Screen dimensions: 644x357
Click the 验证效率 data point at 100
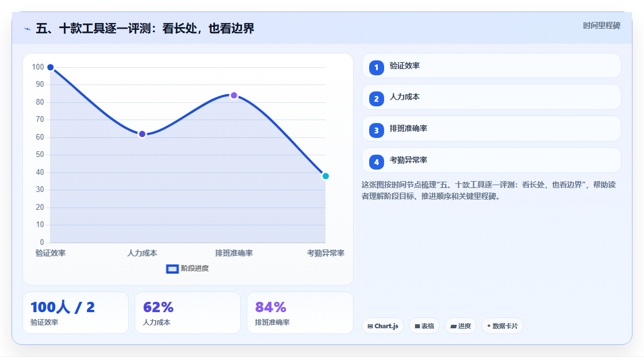pyautogui.click(x=51, y=67)
